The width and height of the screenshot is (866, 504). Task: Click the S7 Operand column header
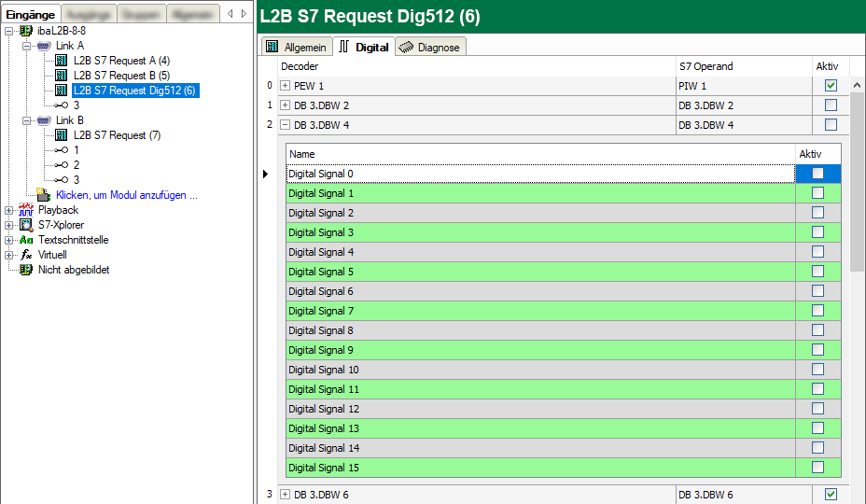coord(744,66)
